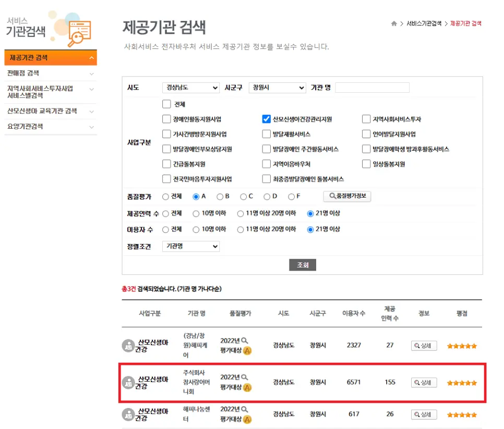Uncheck the 산모신생아건강관리지원 checkbox
504x429 pixels.
267,119
